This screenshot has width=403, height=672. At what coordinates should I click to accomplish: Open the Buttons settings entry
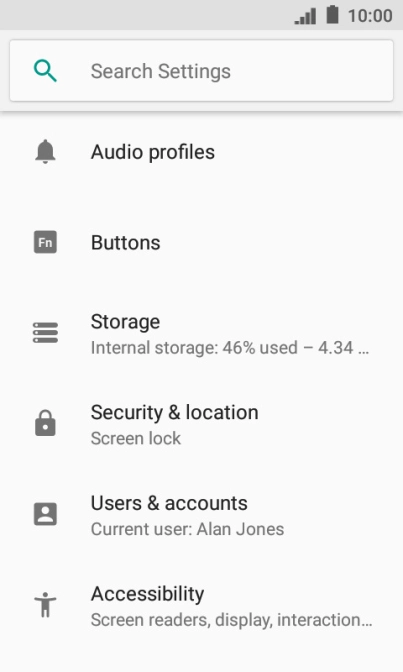click(202, 242)
